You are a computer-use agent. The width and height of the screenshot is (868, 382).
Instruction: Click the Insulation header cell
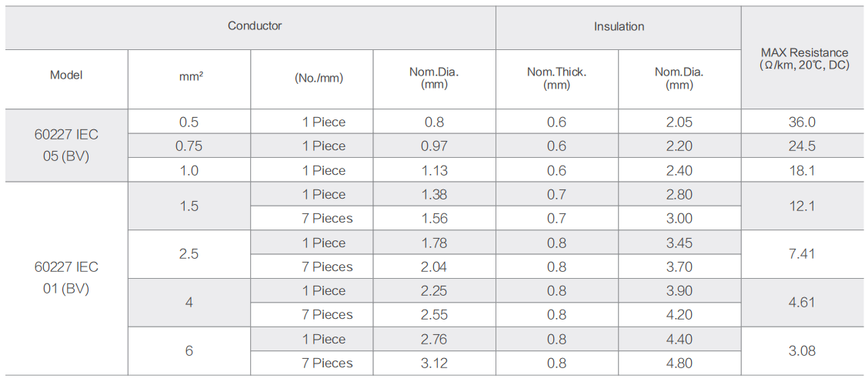pos(619,27)
